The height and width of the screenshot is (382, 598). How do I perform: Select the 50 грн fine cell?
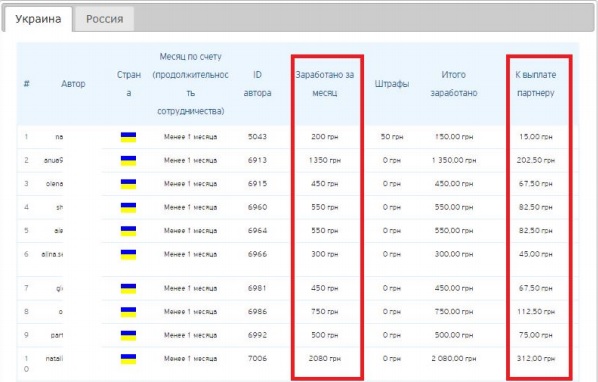[x=392, y=137]
